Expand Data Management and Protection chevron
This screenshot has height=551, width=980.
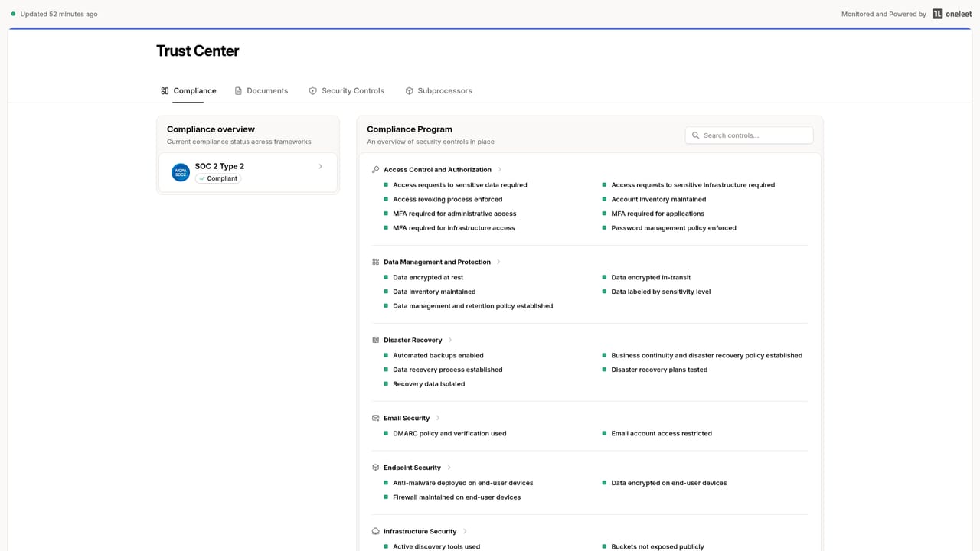(x=498, y=262)
